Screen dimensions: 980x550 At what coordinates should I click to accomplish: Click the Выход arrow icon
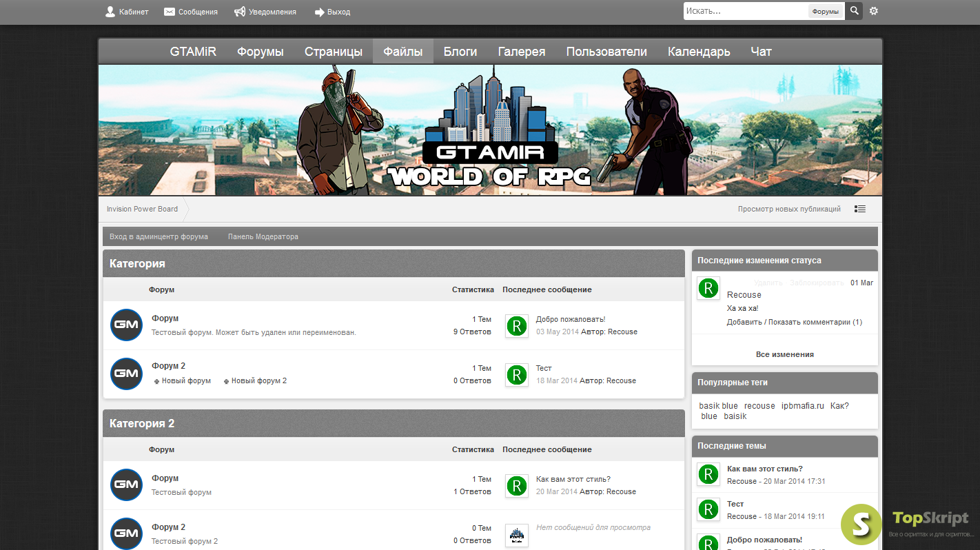click(320, 12)
